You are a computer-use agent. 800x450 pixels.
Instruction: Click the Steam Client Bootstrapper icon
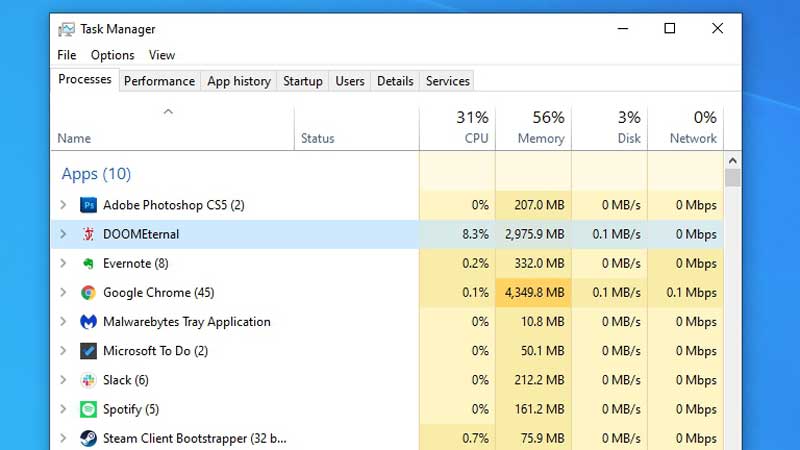point(88,438)
